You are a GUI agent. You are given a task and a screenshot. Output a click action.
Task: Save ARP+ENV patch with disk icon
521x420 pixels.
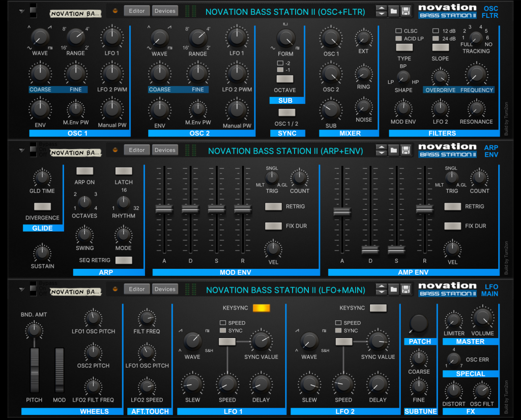tap(406, 150)
